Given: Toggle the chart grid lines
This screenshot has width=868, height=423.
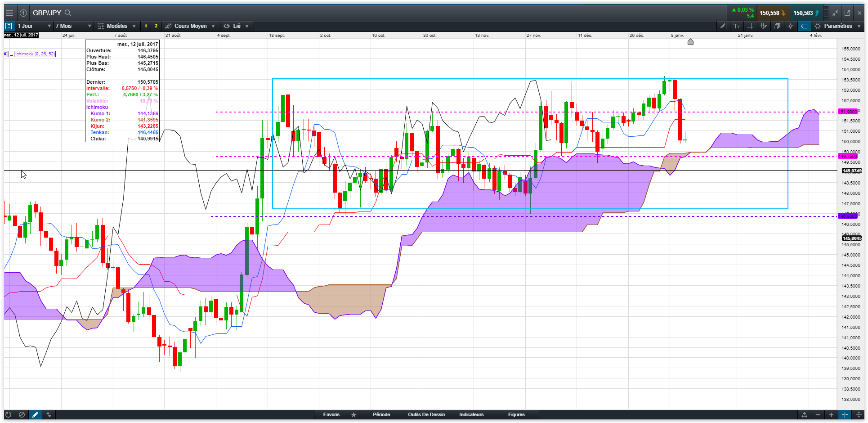Looking at the screenshot, I should click(x=750, y=26).
